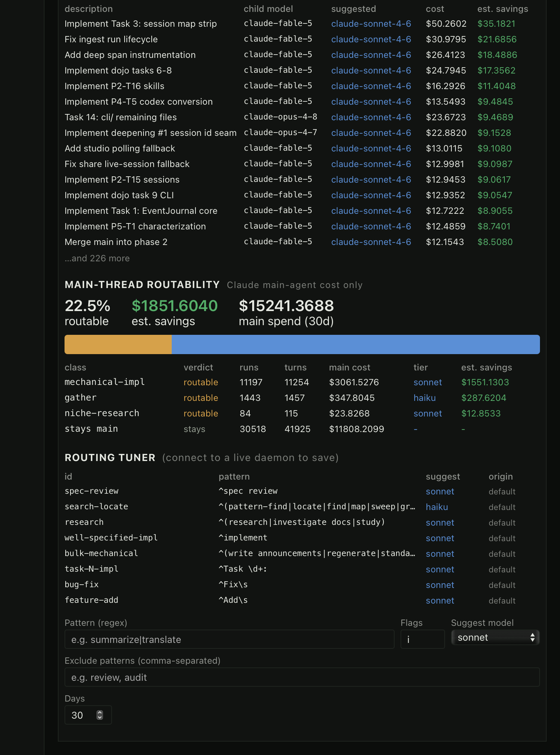Click the 'child model' column header
The height and width of the screenshot is (755, 560).
pos(268,9)
